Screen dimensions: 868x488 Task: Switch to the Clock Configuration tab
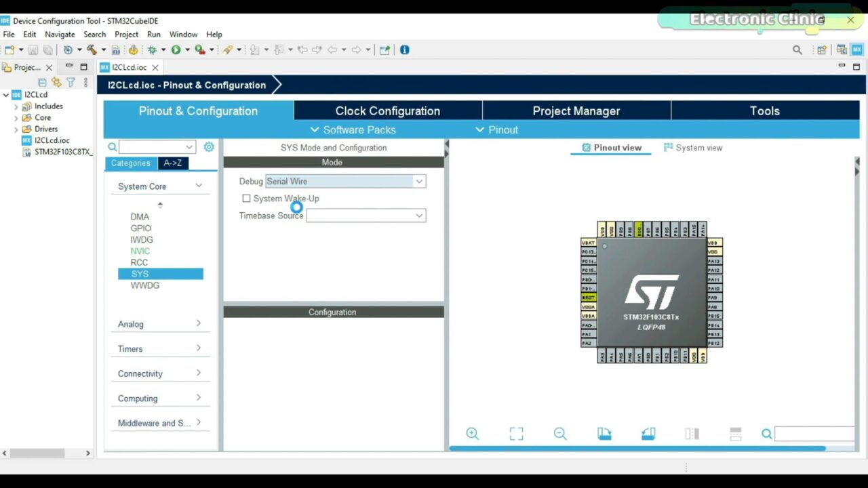click(388, 110)
